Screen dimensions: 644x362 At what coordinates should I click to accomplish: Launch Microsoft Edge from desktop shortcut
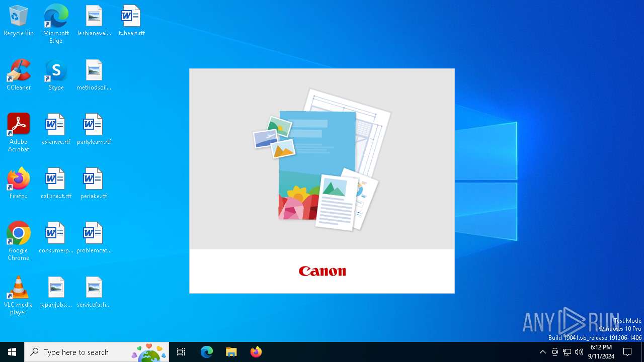[x=56, y=24]
